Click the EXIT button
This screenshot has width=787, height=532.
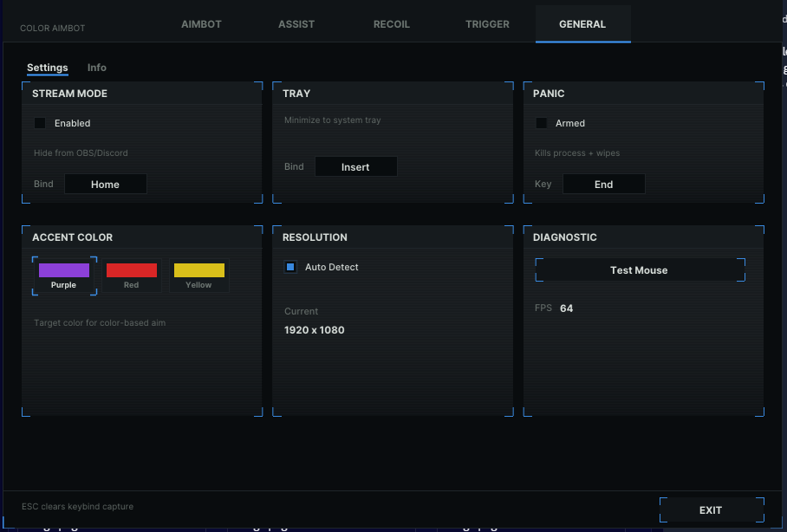[x=712, y=510]
